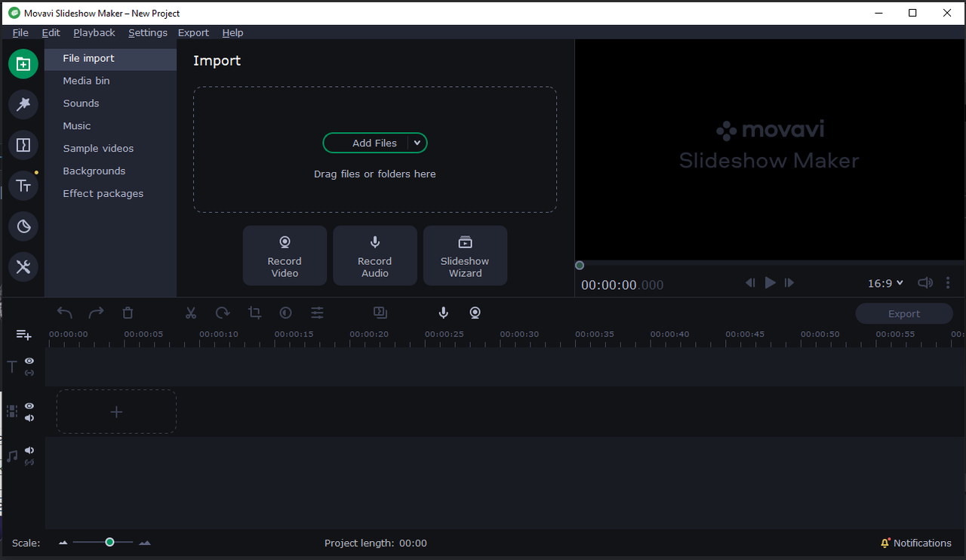Click the Export button above timeline
The image size is (966, 560).
pyautogui.click(x=904, y=314)
